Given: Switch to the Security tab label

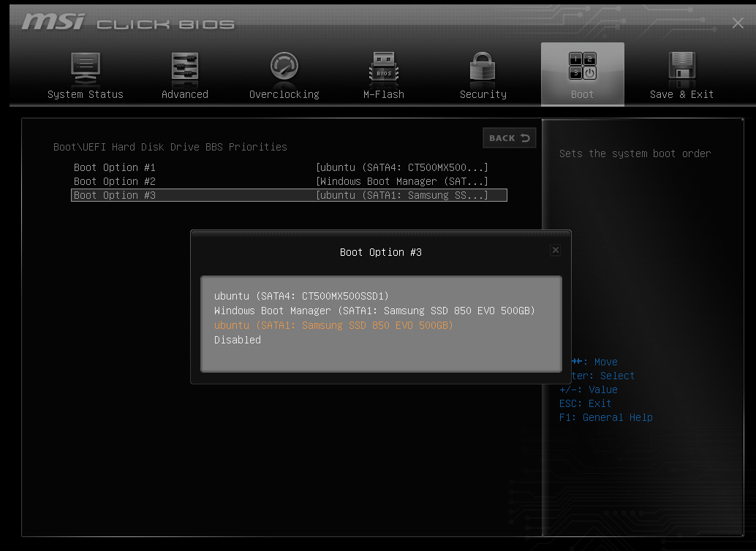Looking at the screenshot, I should click(483, 94).
